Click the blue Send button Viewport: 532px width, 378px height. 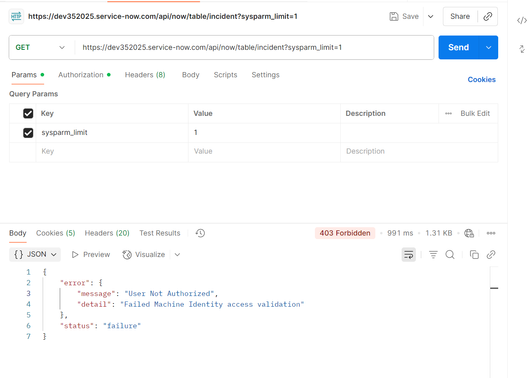[458, 47]
